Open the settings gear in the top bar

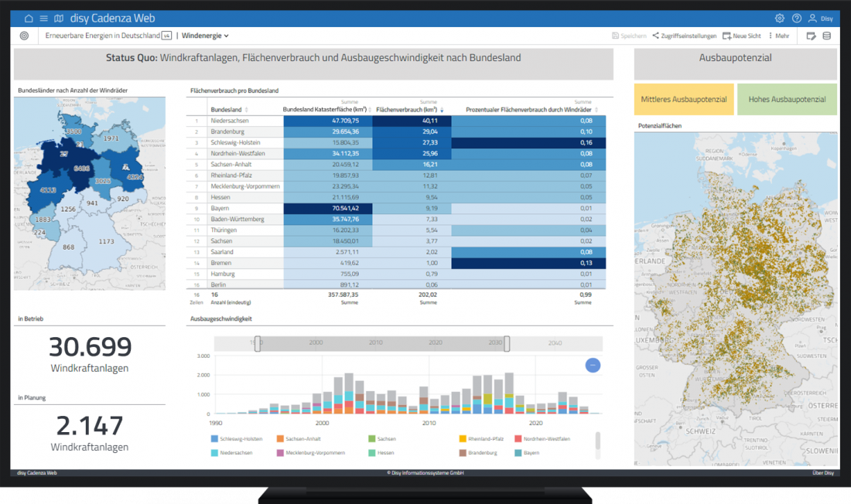[x=780, y=18]
